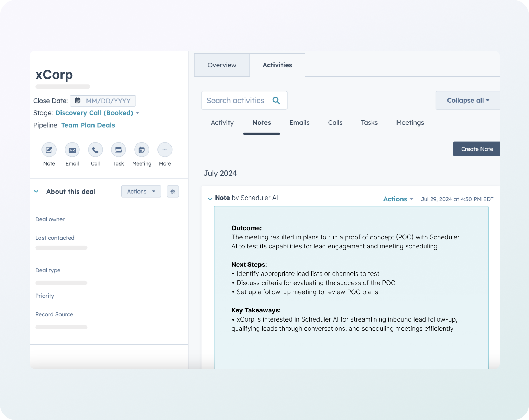The image size is (529, 420).
Task: Select the Activities tab
Action: click(277, 65)
